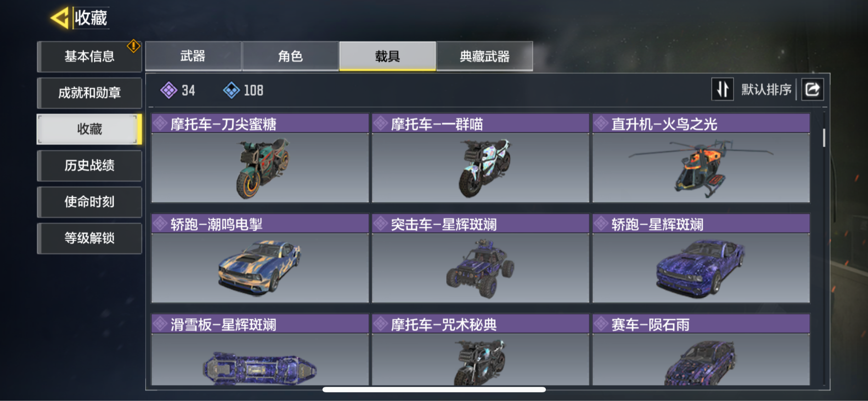Click the purple diamond count icon
868x401 pixels.
pos(169,90)
